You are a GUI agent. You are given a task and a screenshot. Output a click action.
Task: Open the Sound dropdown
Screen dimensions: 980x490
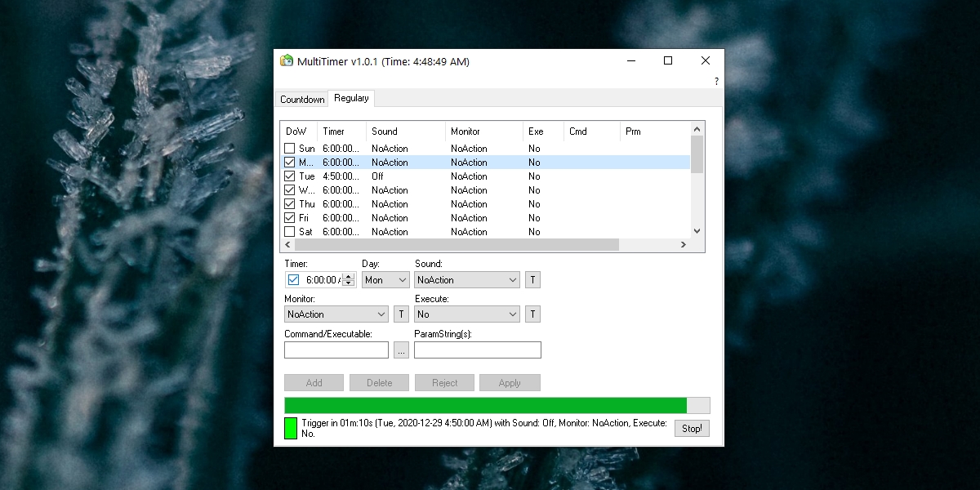(467, 280)
